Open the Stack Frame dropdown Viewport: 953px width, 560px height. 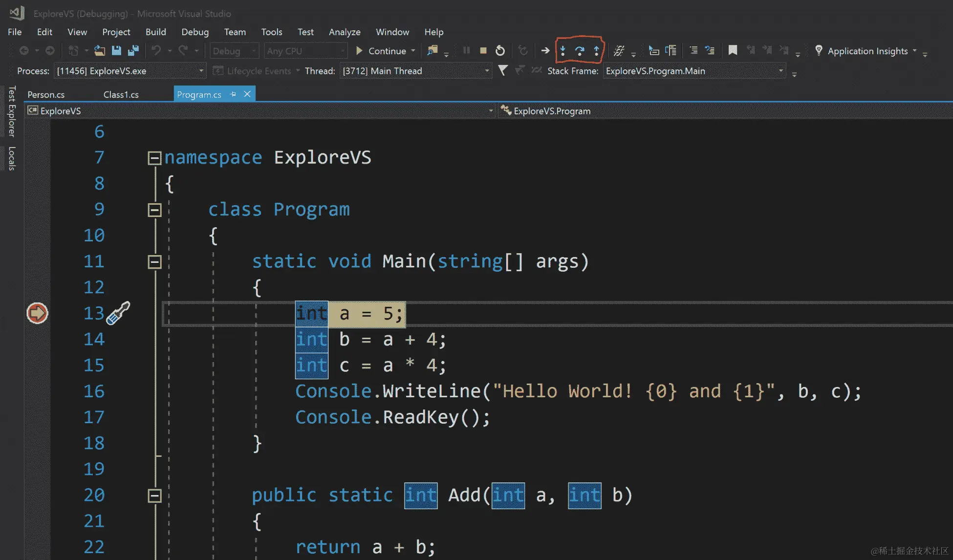point(780,71)
